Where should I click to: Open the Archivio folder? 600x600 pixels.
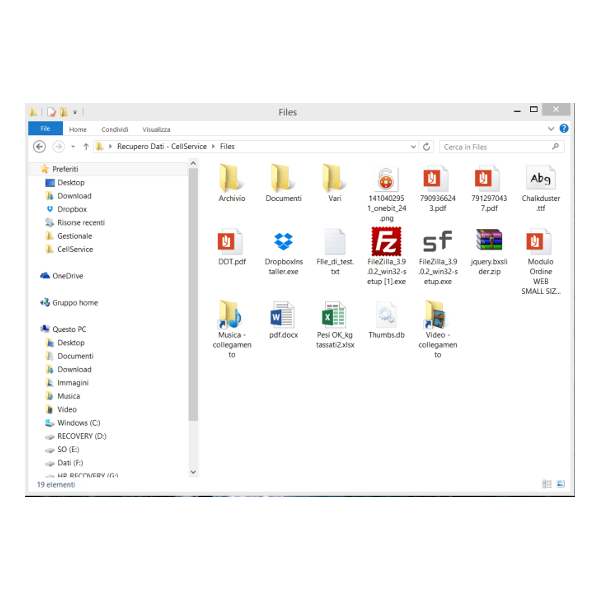coord(232,183)
